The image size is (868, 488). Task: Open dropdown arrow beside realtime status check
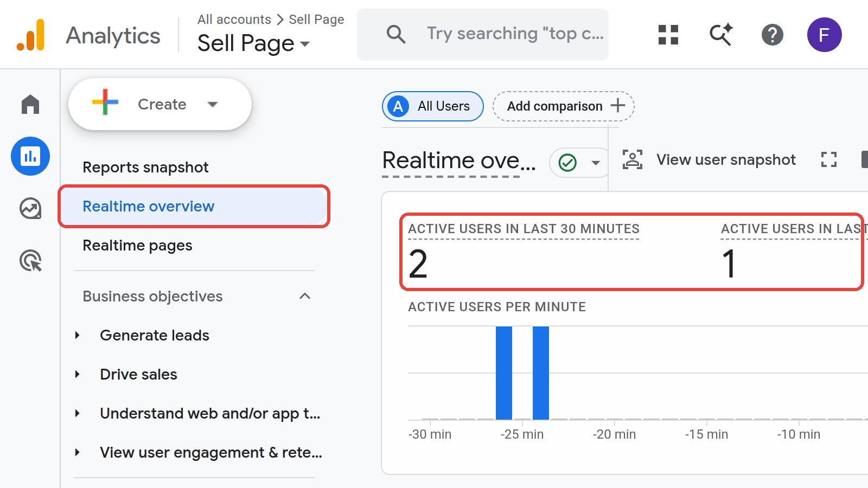click(x=596, y=163)
